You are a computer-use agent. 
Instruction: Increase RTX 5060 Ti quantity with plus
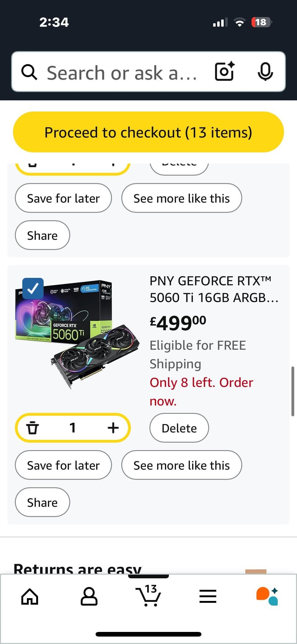tap(113, 428)
